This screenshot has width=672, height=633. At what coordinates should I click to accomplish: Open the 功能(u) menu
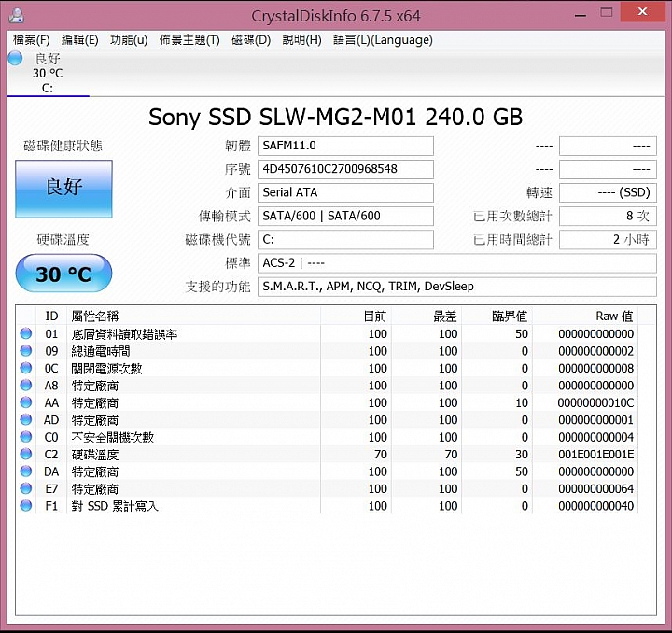[129, 40]
